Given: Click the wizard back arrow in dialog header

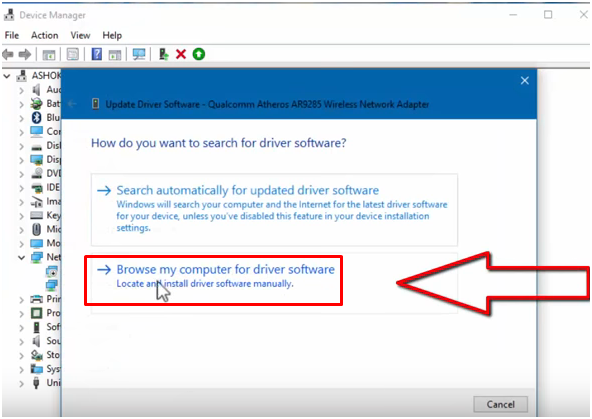Looking at the screenshot, I should pos(72,104).
